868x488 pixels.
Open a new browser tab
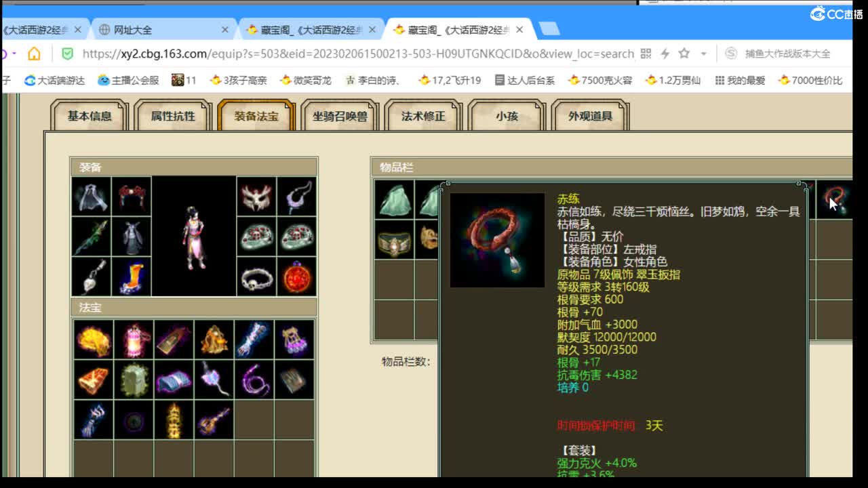click(x=549, y=29)
